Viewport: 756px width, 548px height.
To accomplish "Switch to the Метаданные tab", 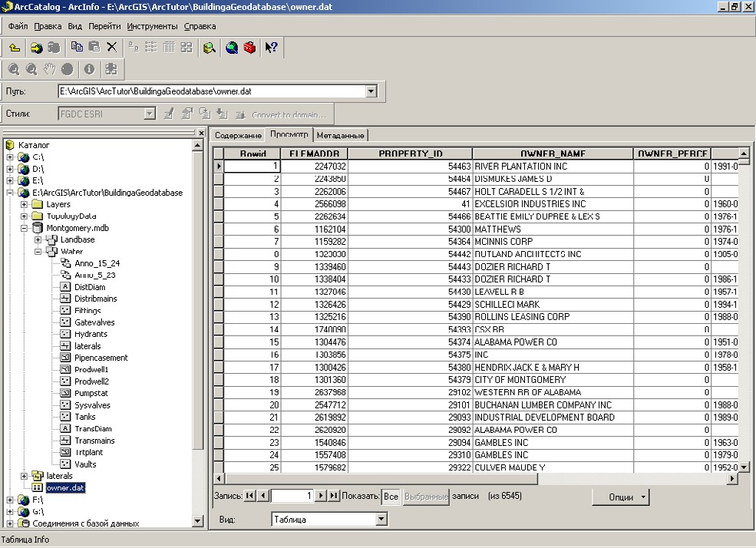I will [x=341, y=135].
